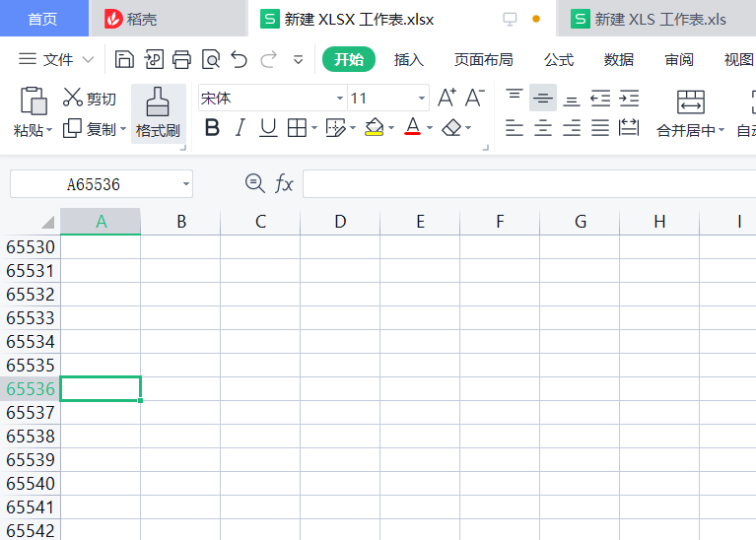Click the Cut (剪切) scissors icon
The height and width of the screenshot is (540, 756).
click(74, 98)
